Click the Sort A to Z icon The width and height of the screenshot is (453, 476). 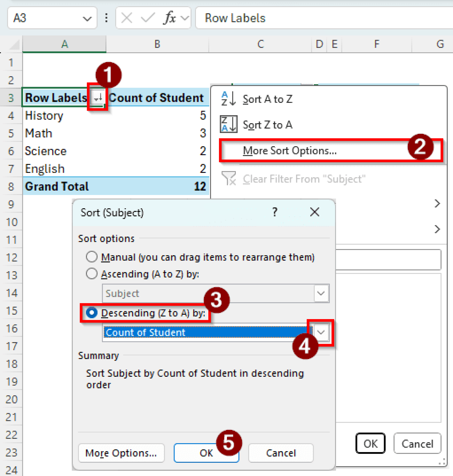228,99
